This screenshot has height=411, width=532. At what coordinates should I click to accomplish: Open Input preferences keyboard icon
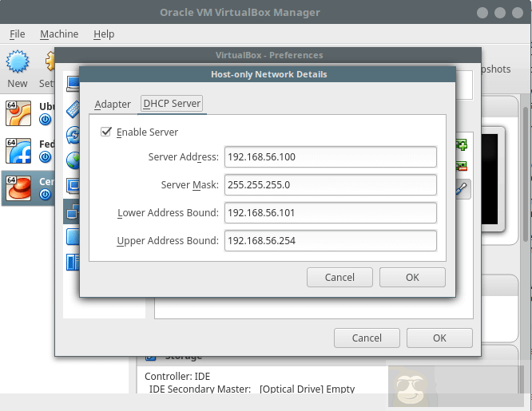click(x=73, y=109)
